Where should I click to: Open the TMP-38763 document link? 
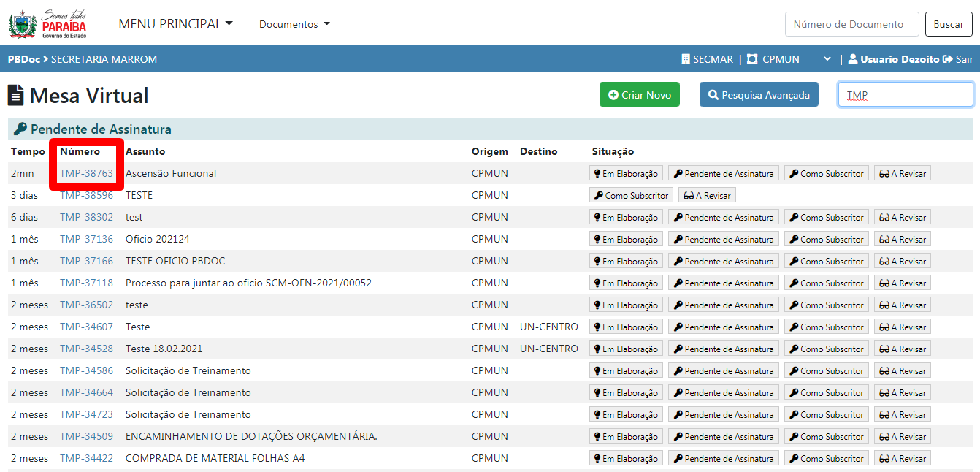coord(86,174)
